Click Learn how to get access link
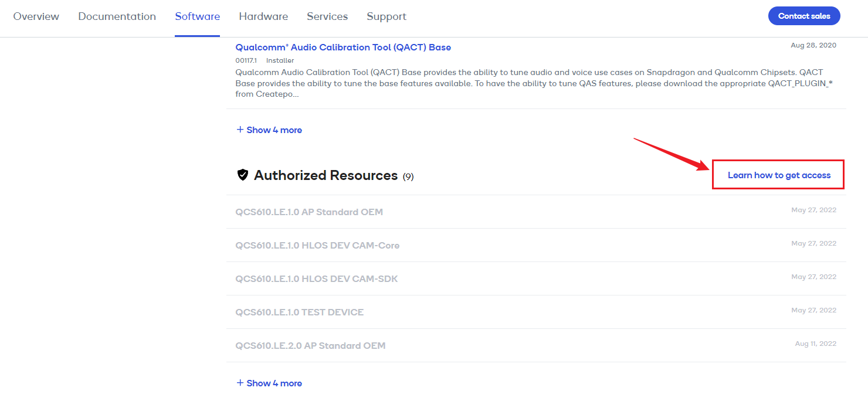The image size is (868, 401). 779,175
